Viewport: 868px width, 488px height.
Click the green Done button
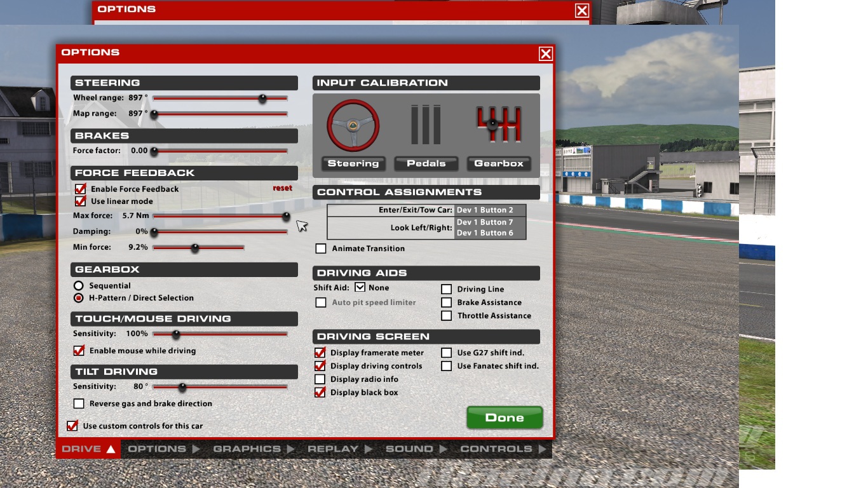[x=505, y=417]
